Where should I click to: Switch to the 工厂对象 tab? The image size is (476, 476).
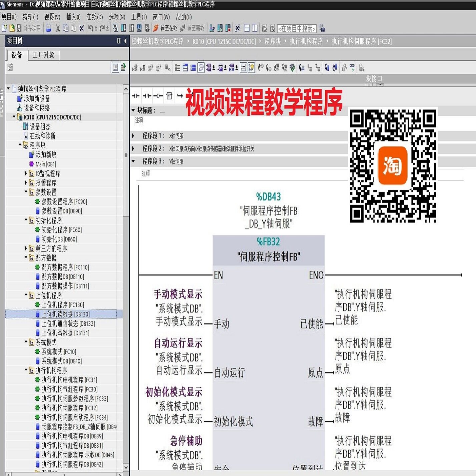click(44, 55)
